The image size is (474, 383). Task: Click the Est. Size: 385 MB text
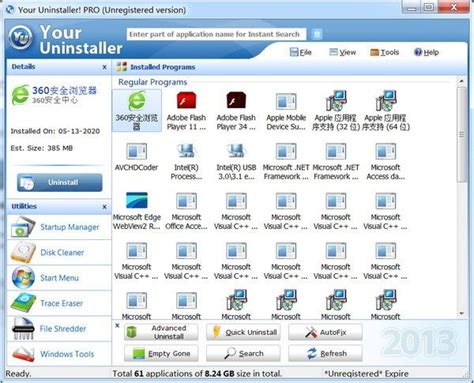click(42, 148)
